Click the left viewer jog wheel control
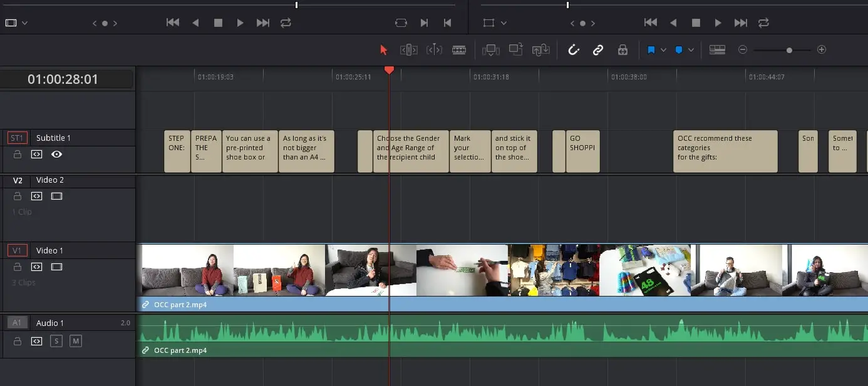 105,23
